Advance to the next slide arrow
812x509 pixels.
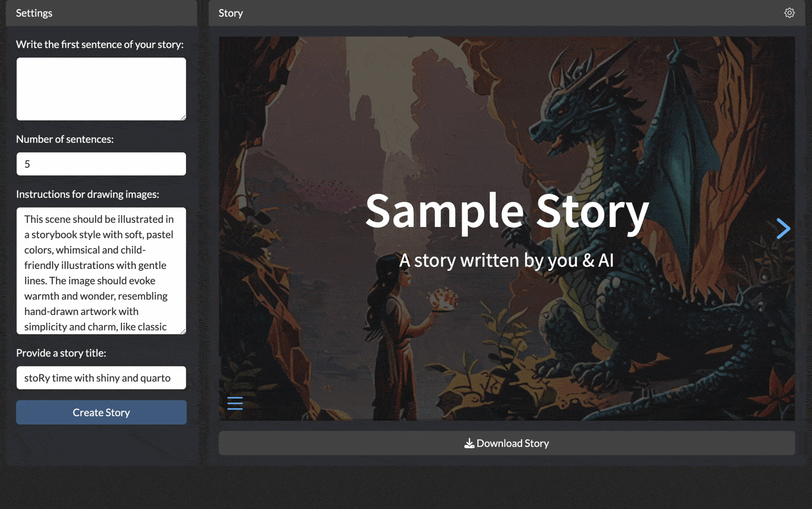[783, 229]
